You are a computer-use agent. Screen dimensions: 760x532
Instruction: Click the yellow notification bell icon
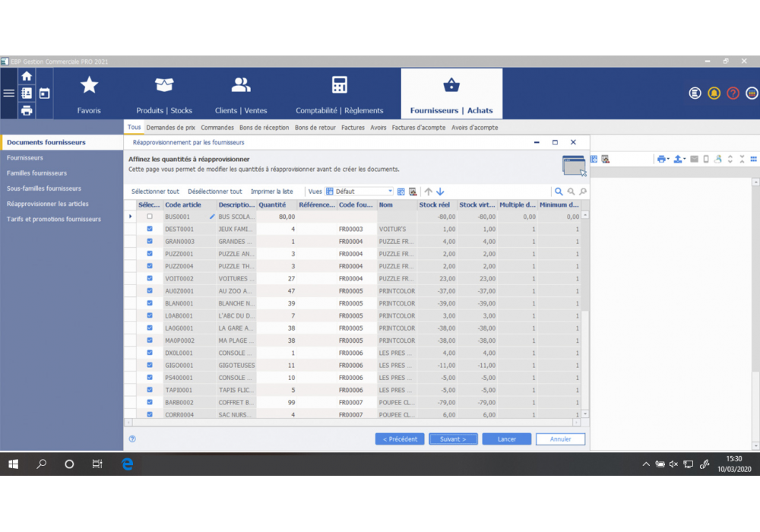(714, 93)
